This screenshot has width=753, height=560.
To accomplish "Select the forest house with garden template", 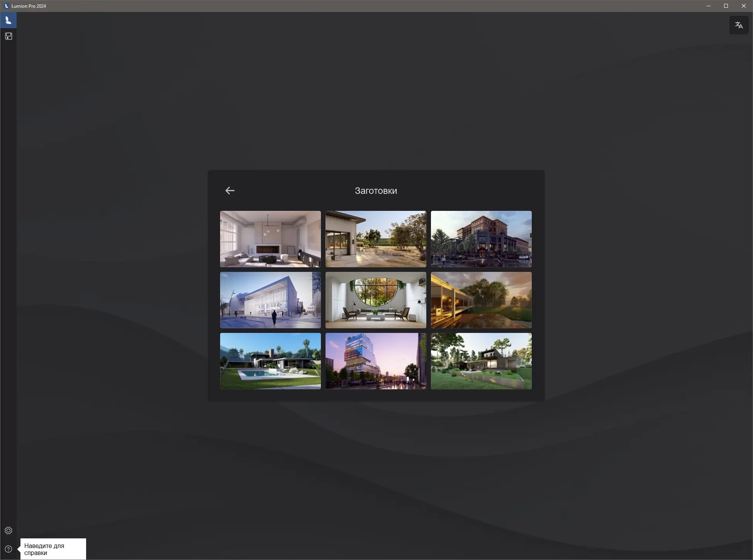I will pos(481,361).
